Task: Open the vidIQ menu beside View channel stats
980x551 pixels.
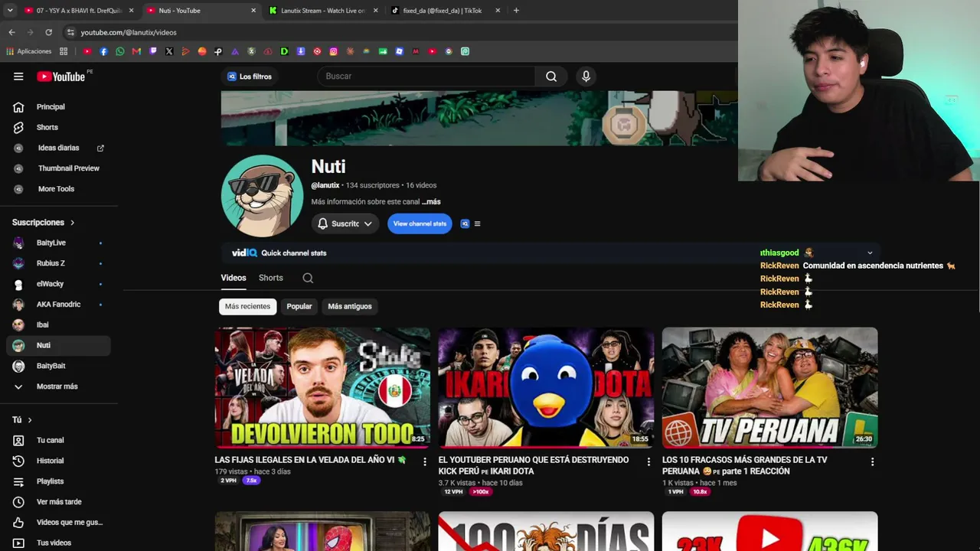Action: (478, 224)
